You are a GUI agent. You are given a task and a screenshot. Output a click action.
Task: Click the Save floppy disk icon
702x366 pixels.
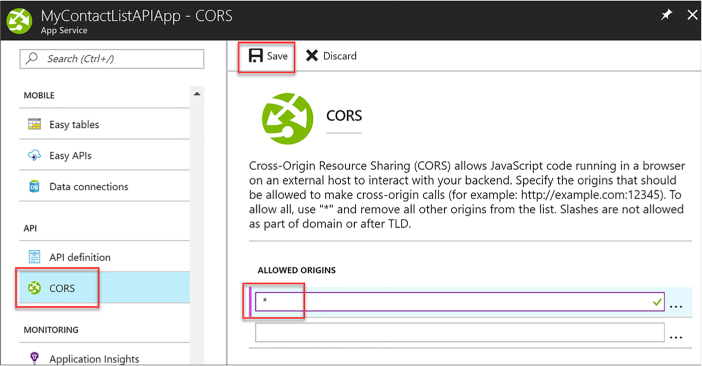[x=255, y=55]
